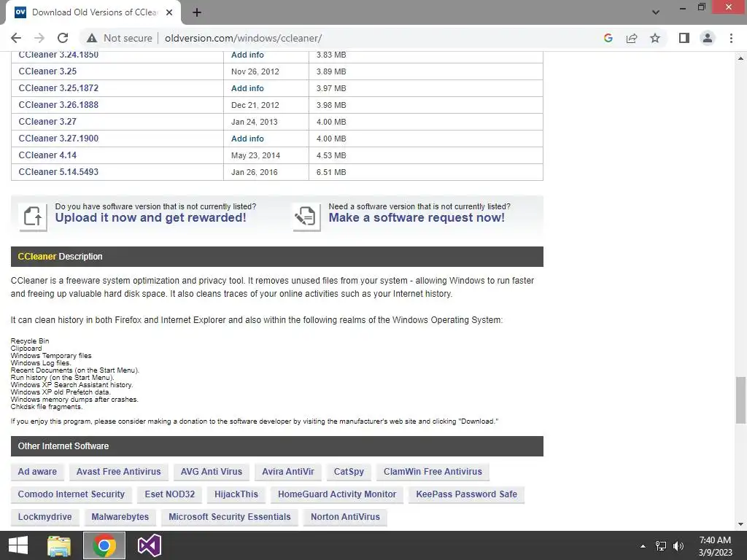Click the forward navigation arrow
Screen dimensions: 747x560
click(39, 38)
